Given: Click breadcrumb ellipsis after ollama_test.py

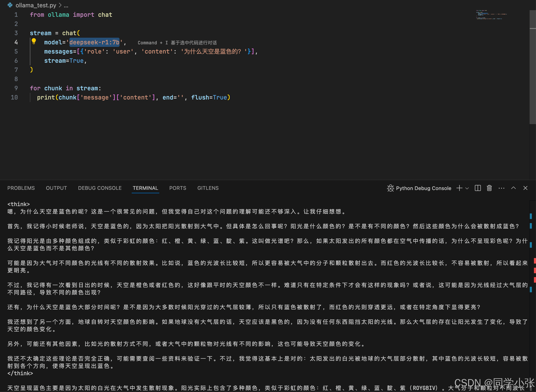Looking at the screenshot, I should pyautogui.click(x=66, y=5).
